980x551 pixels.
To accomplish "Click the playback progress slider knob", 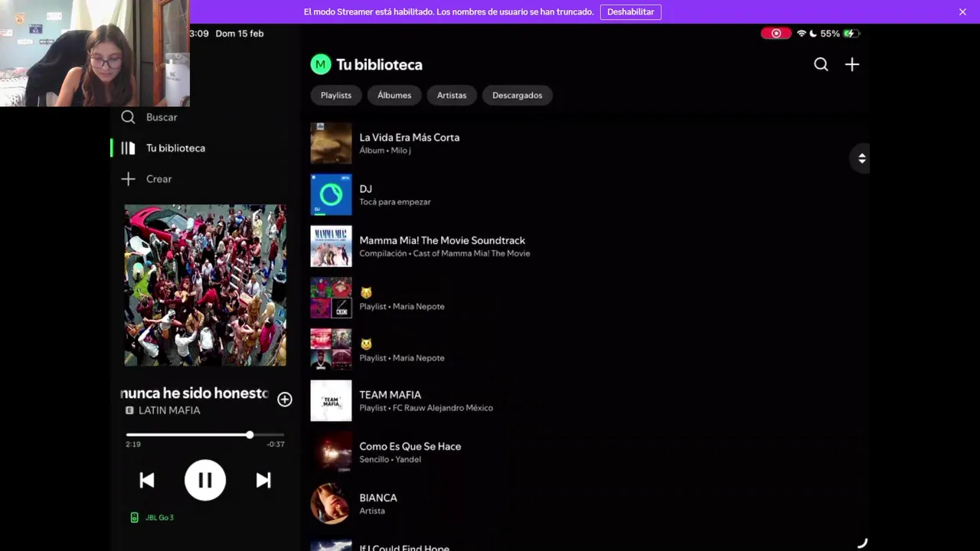I will tap(250, 435).
